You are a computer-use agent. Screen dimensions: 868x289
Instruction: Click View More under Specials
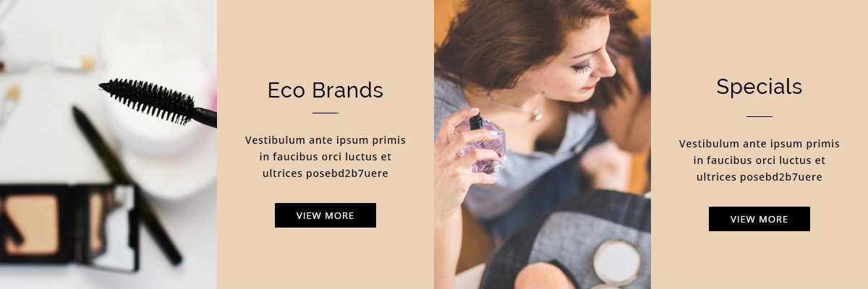coord(759,219)
